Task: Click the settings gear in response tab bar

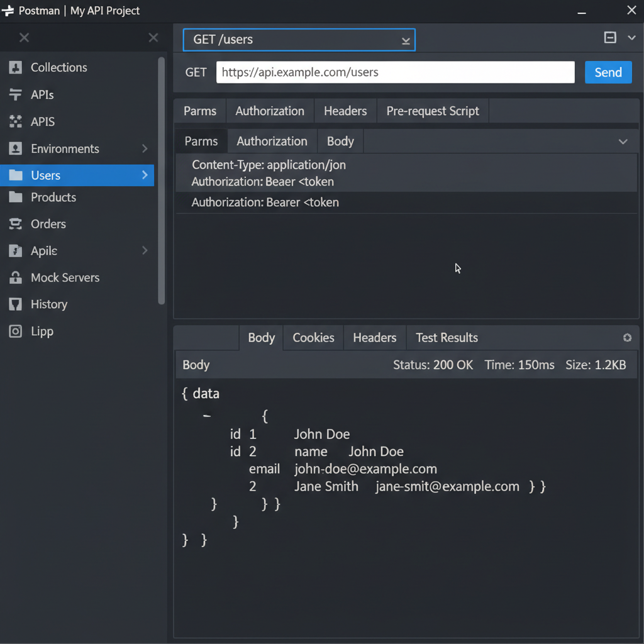Action: [x=627, y=338]
